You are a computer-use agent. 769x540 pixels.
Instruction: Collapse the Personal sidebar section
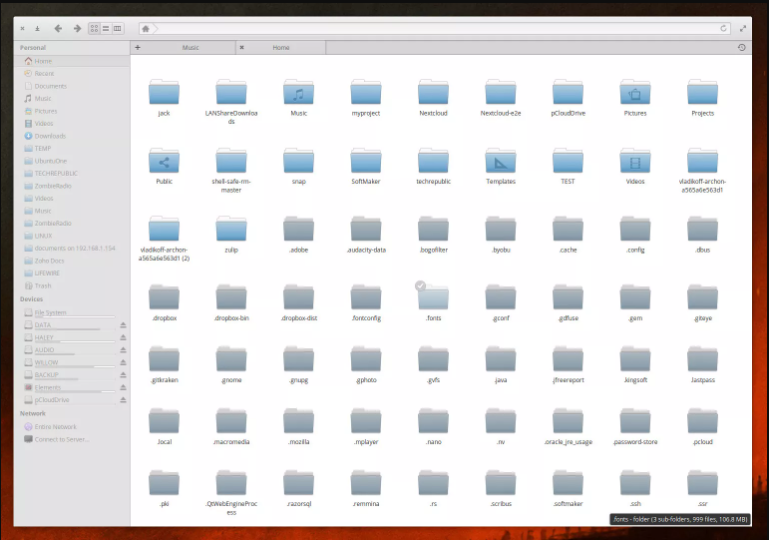[x=33, y=48]
